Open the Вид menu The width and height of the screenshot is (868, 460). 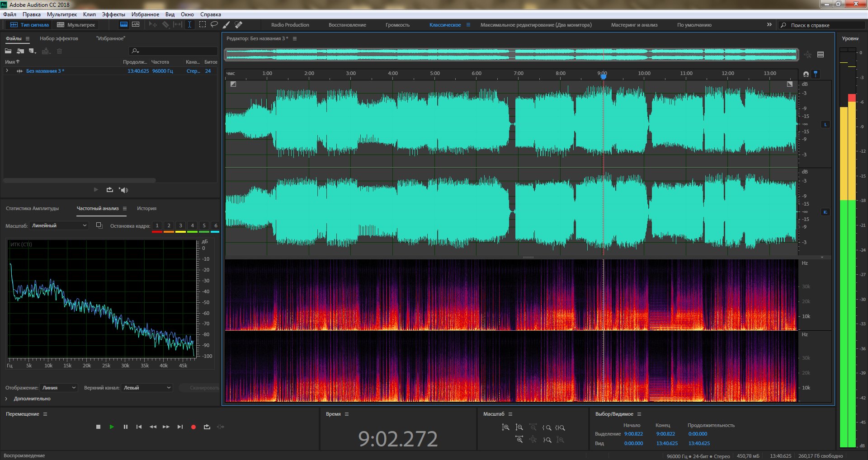(170, 14)
